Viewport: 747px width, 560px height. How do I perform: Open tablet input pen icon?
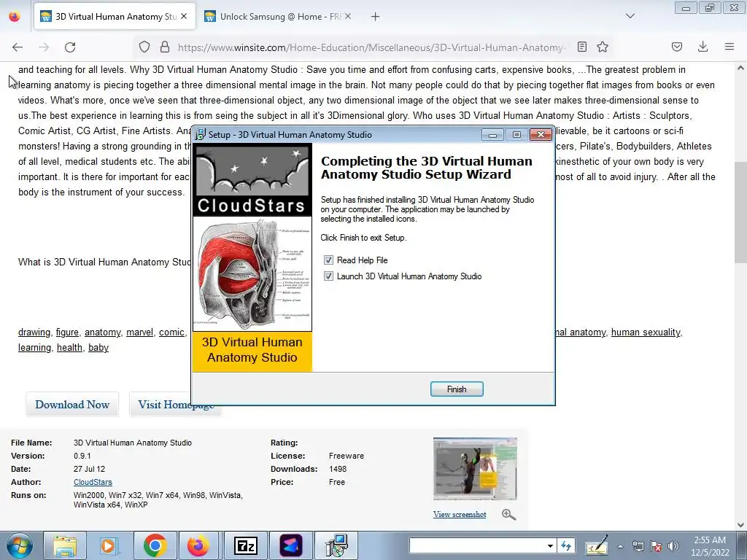pos(597,545)
